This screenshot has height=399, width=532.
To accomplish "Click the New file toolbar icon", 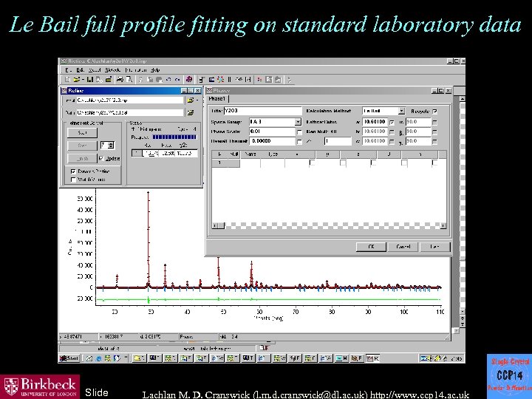I will (x=67, y=79).
